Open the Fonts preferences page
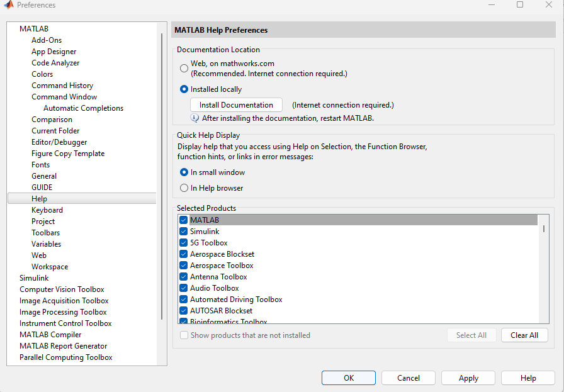Screen dimensions: 564x392 tap(41, 165)
